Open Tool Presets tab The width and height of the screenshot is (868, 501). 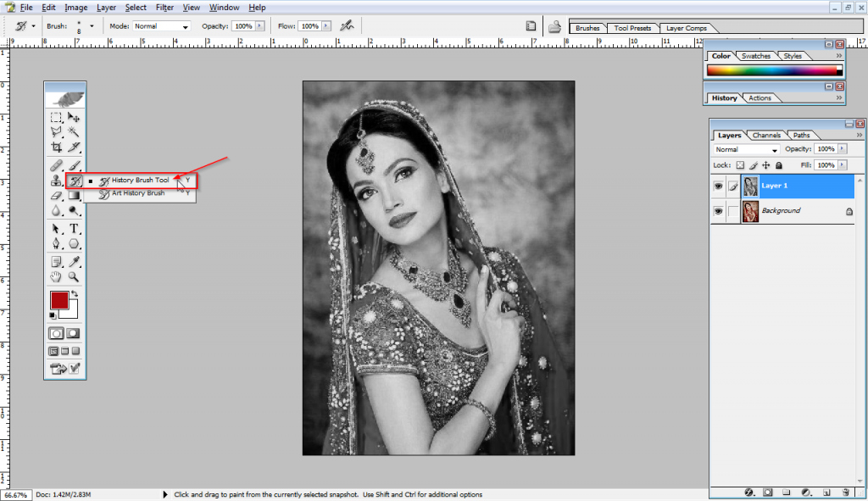pos(632,28)
